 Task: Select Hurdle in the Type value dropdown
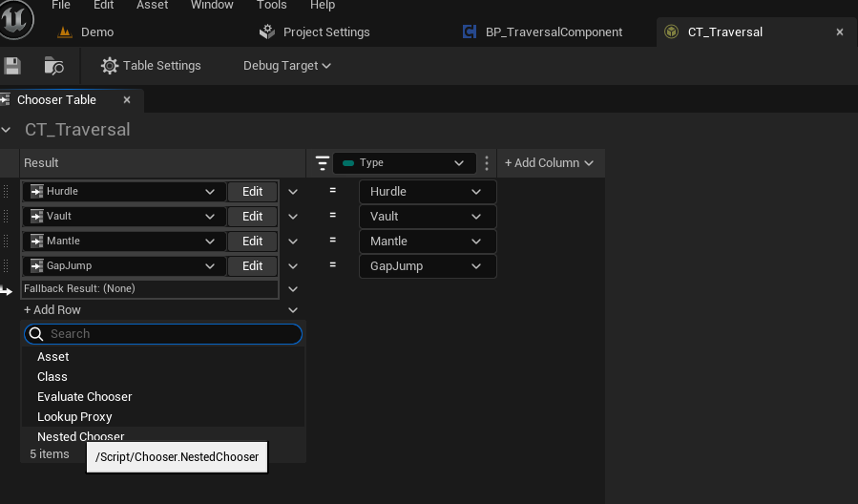pyautogui.click(x=428, y=192)
